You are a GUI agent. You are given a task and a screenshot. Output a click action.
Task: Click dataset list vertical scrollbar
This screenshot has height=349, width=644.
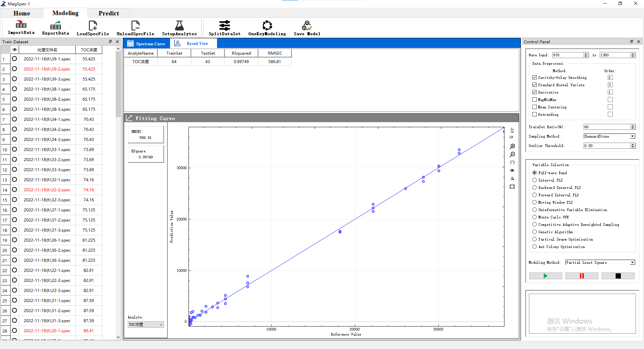coord(118,84)
